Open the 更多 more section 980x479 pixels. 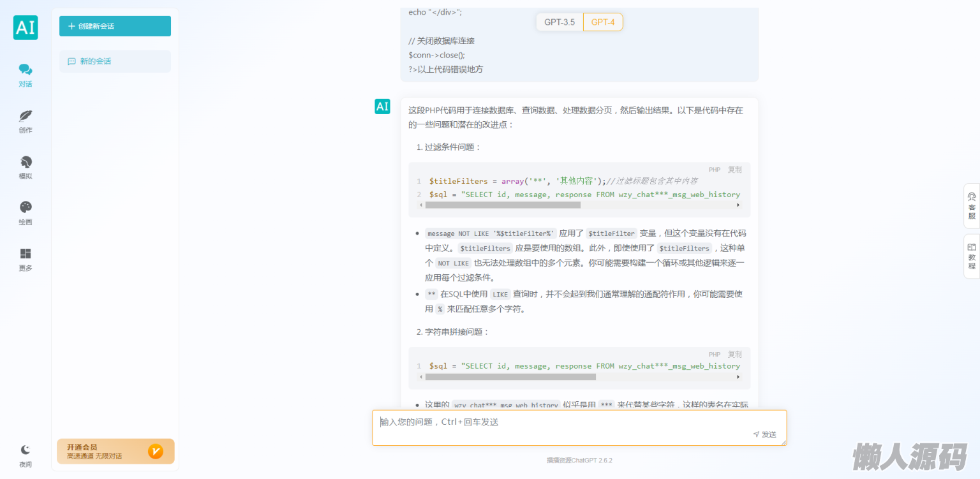26,260
